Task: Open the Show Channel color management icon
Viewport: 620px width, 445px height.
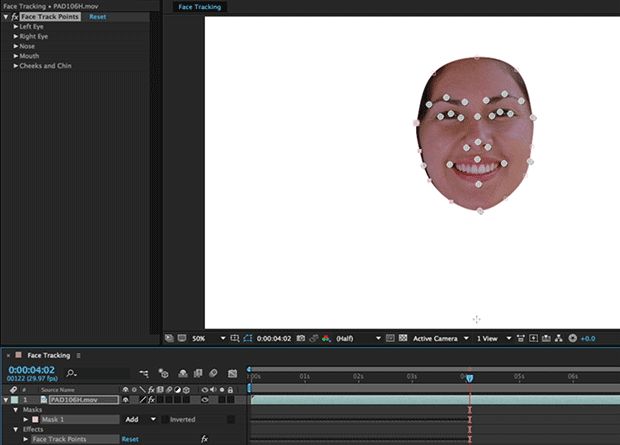Action: [326, 338]
